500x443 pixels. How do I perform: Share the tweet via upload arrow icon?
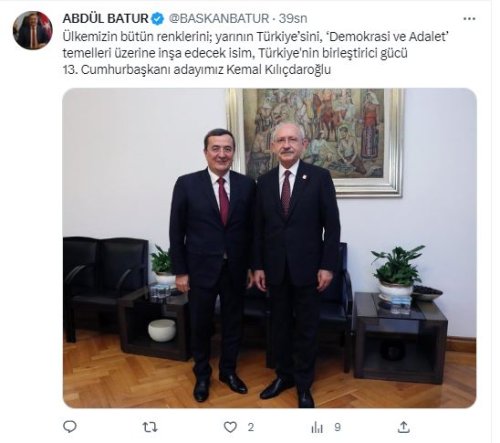click(403, 427)
